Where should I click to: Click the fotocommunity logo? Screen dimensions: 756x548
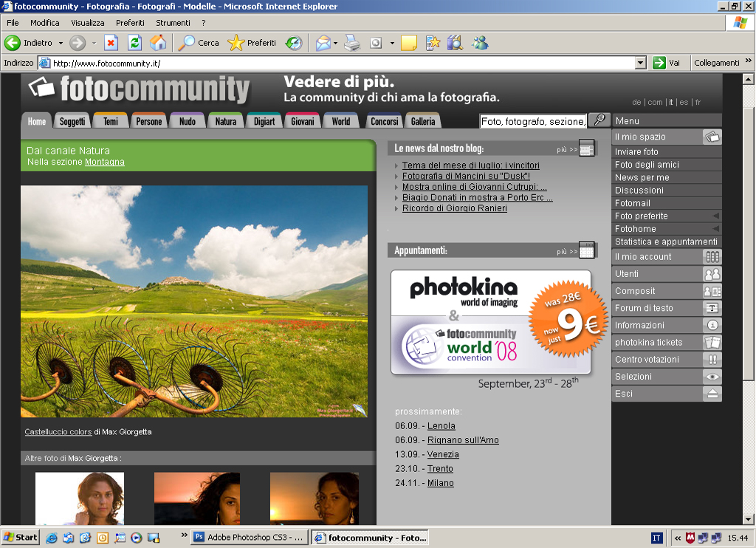point(139,89)
